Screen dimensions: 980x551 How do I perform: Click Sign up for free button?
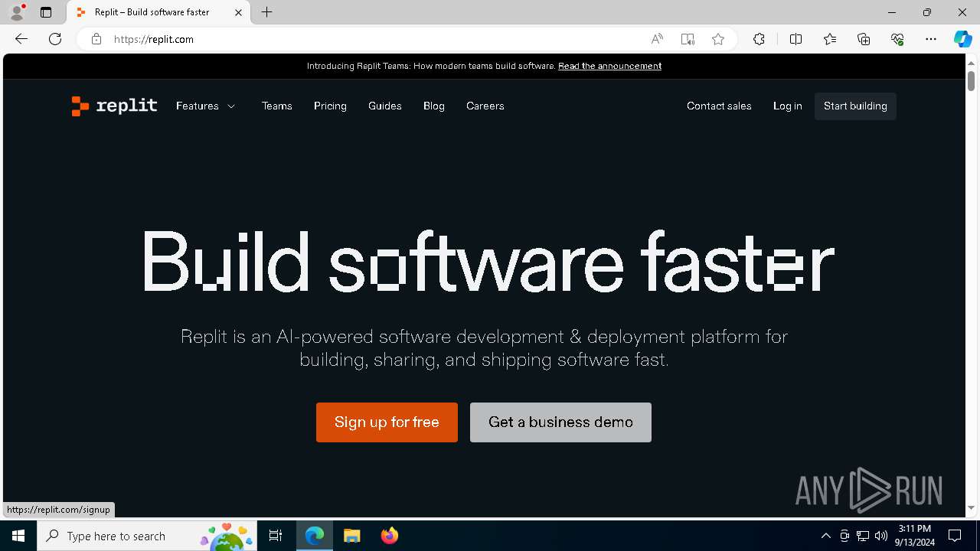387,422
